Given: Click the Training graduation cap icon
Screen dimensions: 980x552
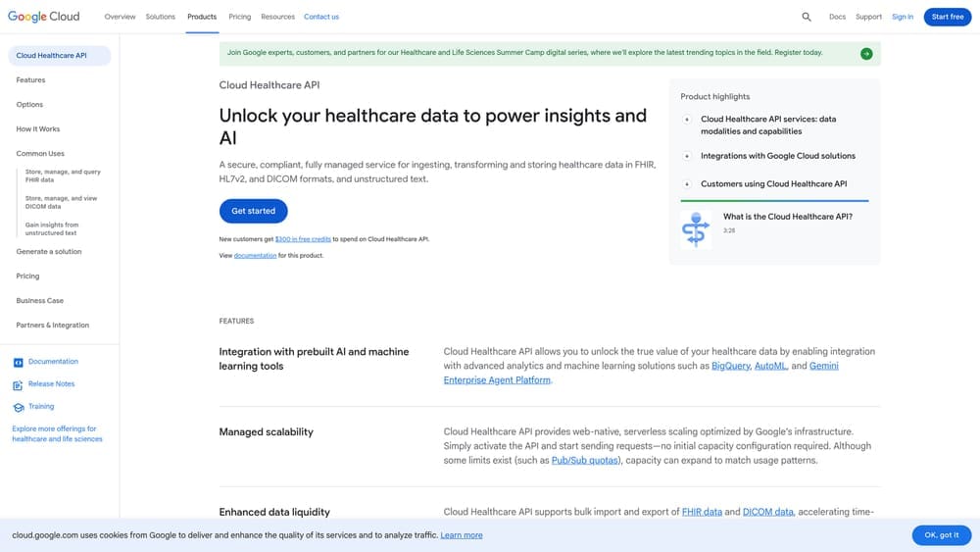Looking at the screenshot, I should coord(18,408).
